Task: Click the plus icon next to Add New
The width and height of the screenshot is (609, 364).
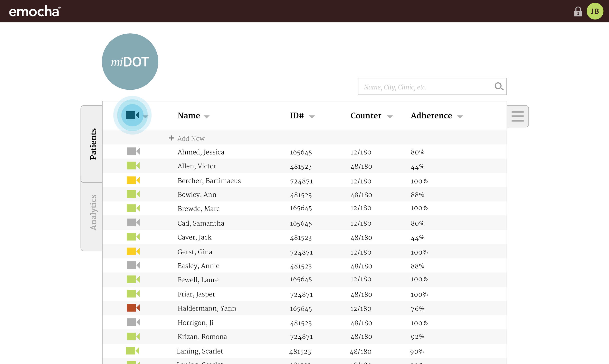Action: (171, 138)
